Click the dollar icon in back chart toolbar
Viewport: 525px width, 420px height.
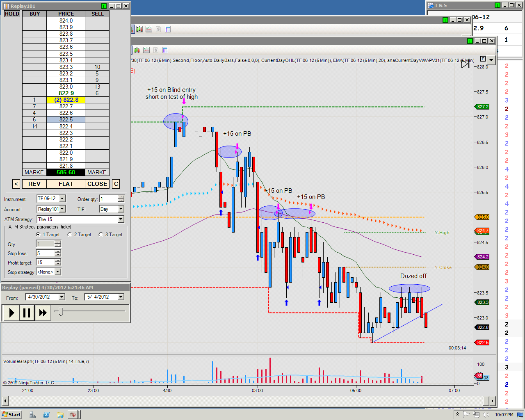tap(158, 29)
